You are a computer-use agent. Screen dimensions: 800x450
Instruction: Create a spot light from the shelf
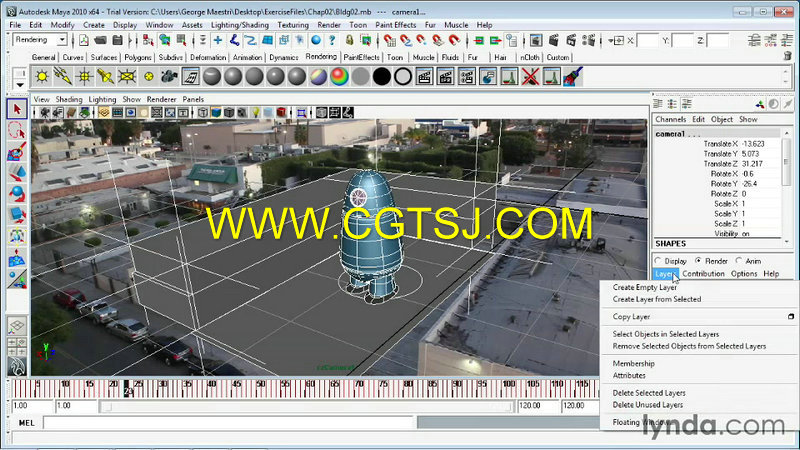[x=106, y=77]
